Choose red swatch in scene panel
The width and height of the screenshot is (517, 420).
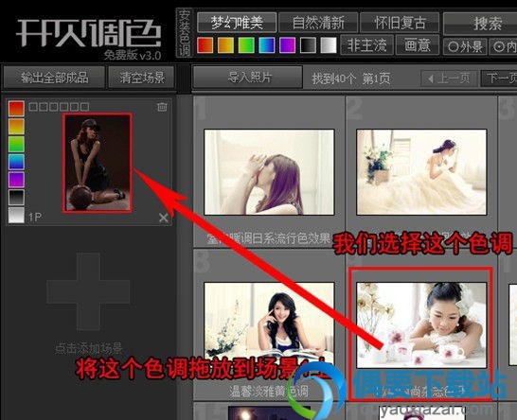[16, 109]
